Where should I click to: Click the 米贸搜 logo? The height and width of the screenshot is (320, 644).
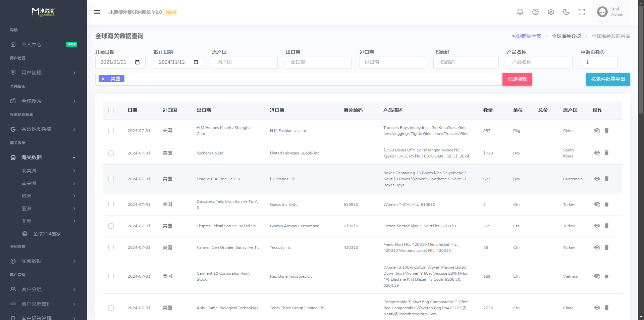pos(44,12)
